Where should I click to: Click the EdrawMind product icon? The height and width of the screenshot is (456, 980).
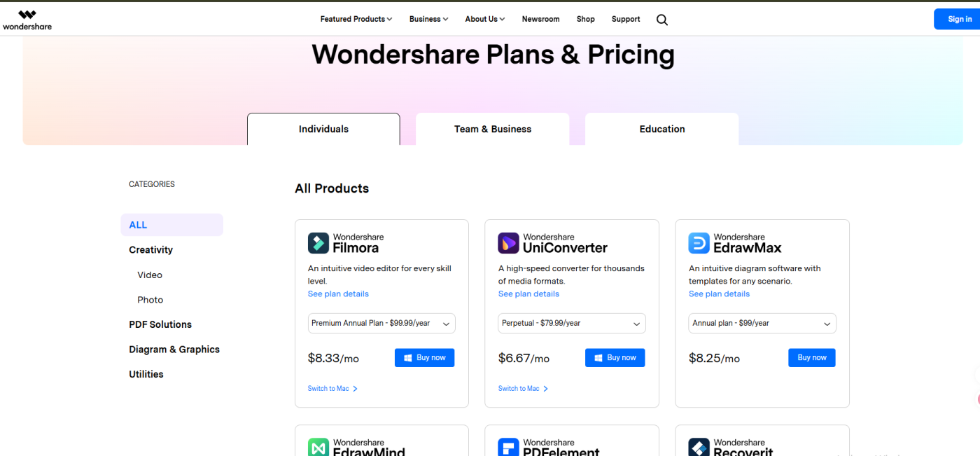(318, 447)
